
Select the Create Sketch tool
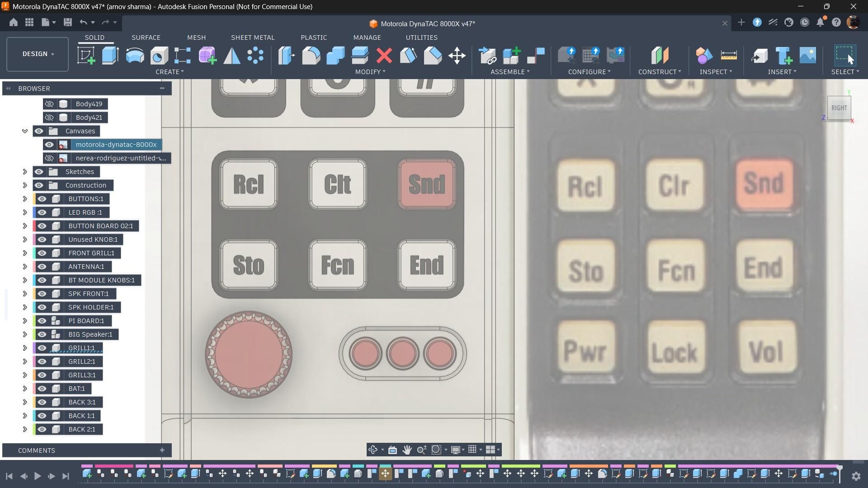click(86, 56)
